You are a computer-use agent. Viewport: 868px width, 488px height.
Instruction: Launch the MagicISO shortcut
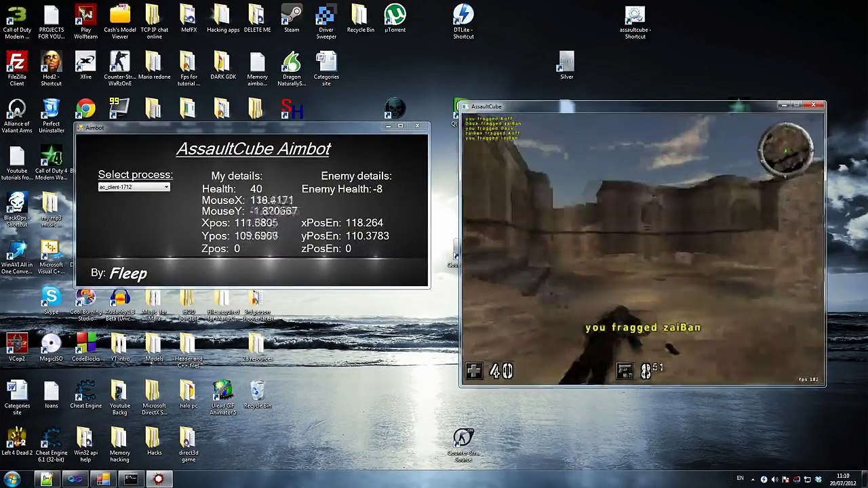pyautogui.click(x=51, y=348)
